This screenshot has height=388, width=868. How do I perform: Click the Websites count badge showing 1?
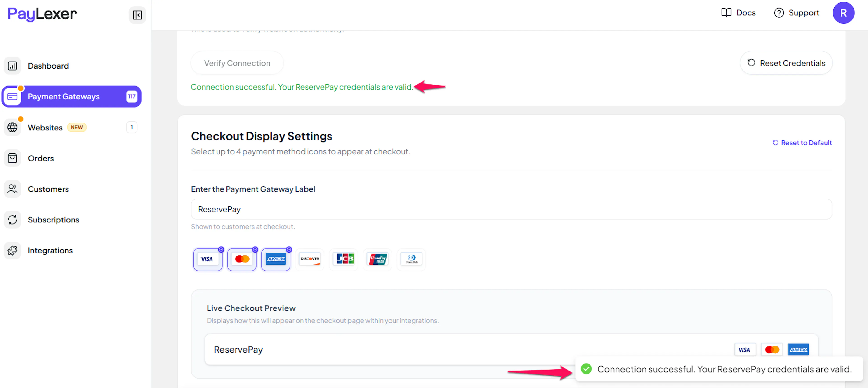[132, 128]
